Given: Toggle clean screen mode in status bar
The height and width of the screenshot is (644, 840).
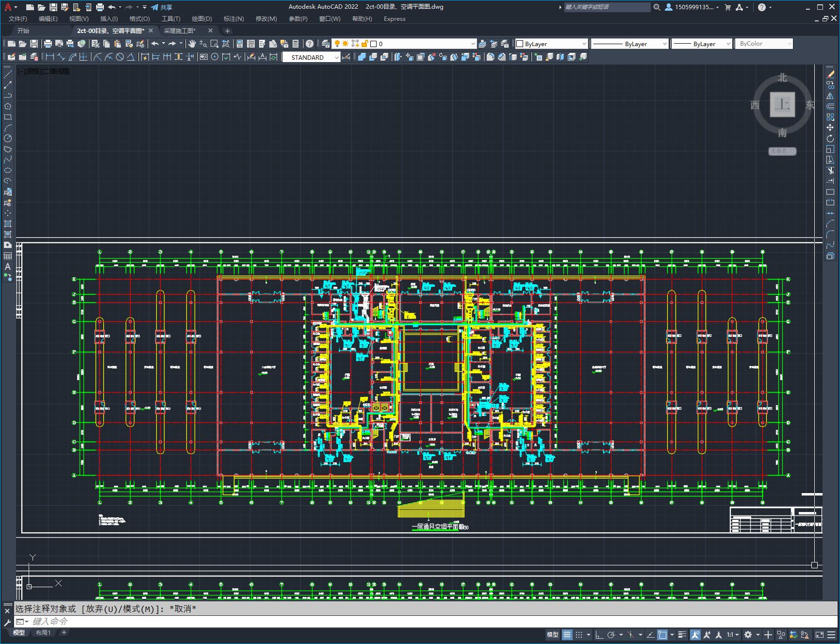Looking at the screenshot, I should (820, 634).
